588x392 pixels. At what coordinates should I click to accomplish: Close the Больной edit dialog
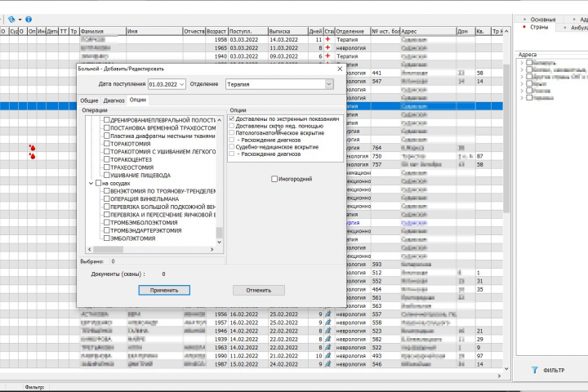340,69
